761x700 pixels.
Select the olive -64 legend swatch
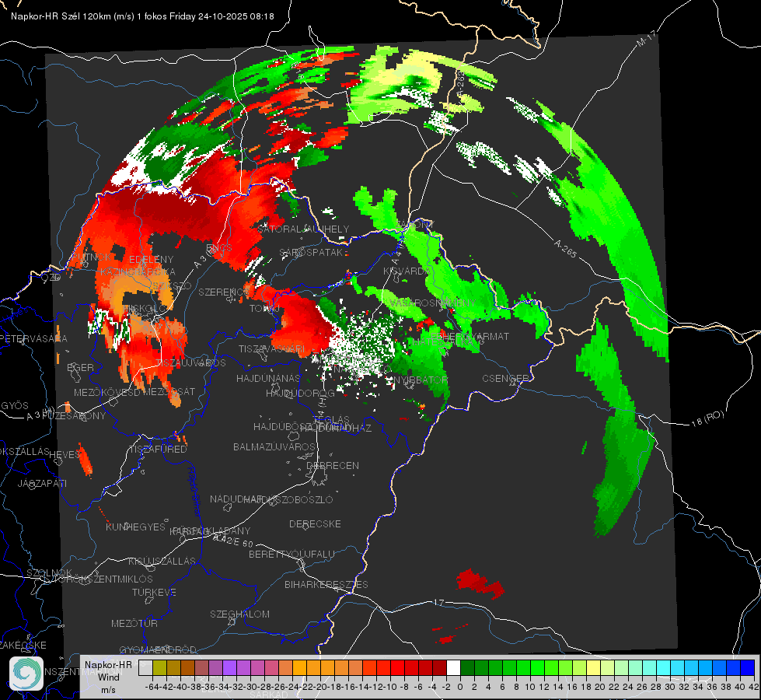point(159,668)
